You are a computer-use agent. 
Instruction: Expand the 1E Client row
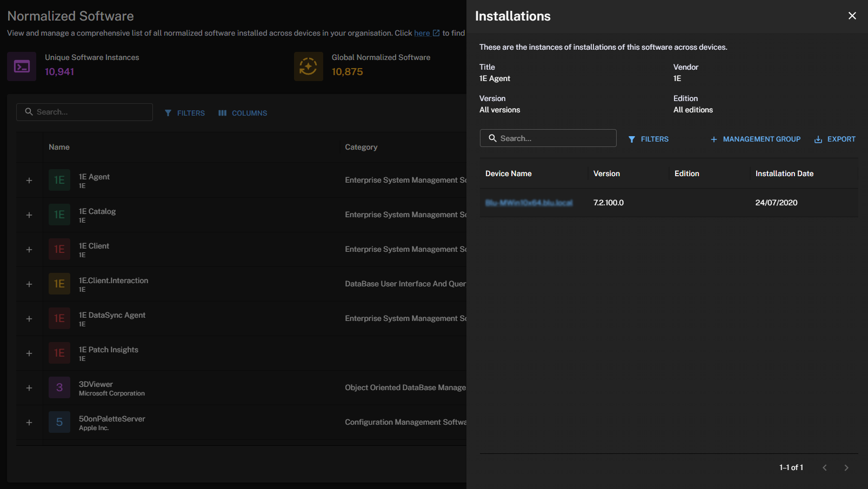(x=29, y=250)
